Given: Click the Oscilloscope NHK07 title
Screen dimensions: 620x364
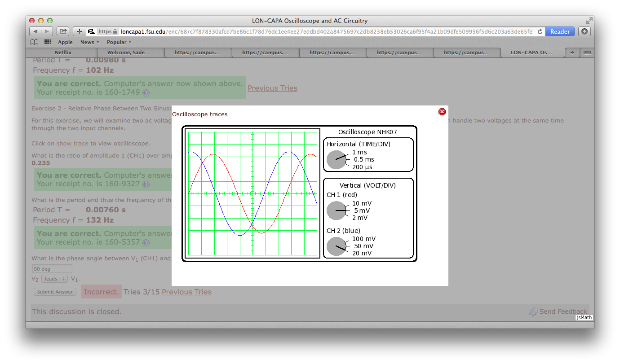Looking at the screenshot, I should pyautogui.click(x=368, y=132).
